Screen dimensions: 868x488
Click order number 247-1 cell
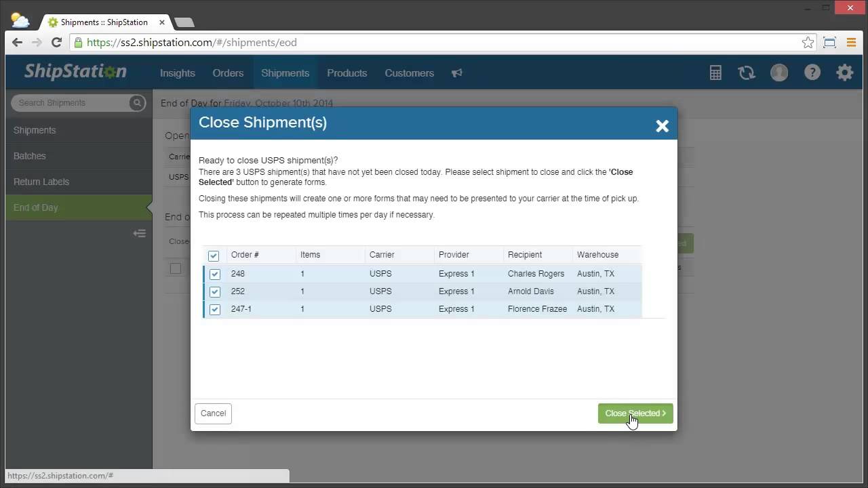241,309
